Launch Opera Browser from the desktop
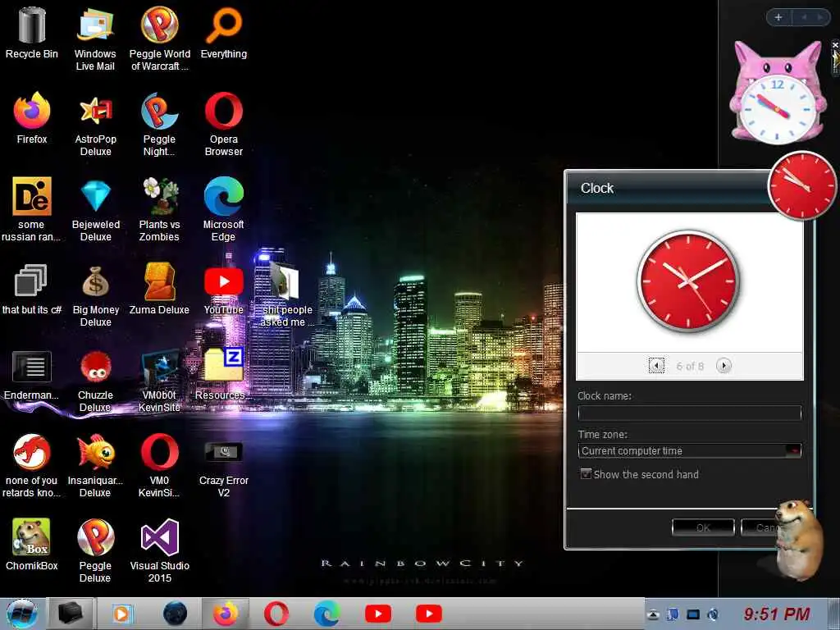The width and height of the screenshot is (840, 630). point(223,125)
